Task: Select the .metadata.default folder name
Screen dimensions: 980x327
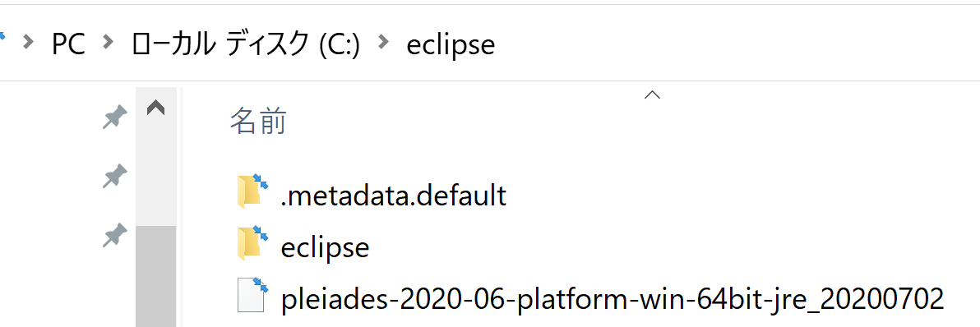Action: point(393,196)
